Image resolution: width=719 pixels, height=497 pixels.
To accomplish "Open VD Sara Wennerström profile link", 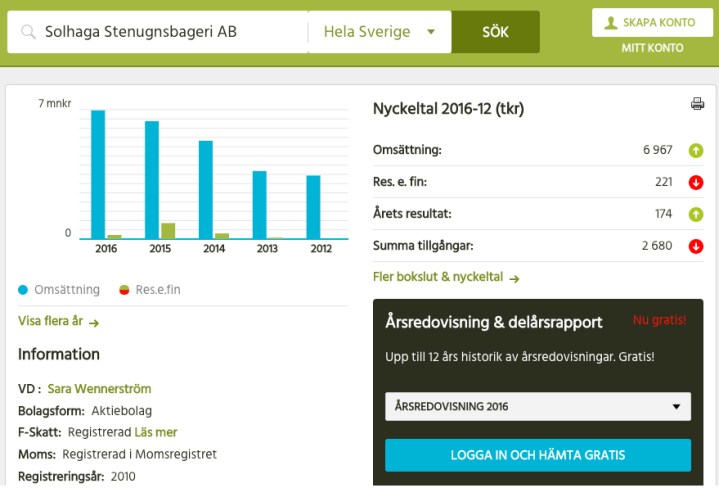I will (x=99, y=388).
